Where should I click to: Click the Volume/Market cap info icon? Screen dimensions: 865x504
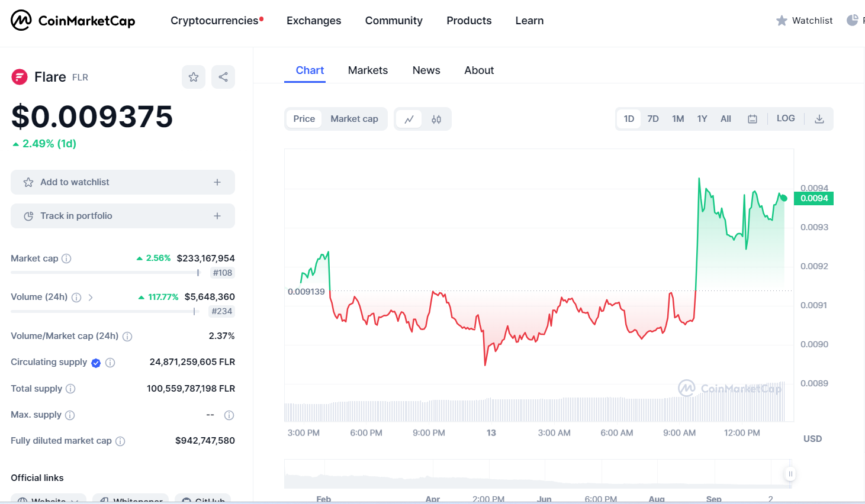pos(127,337)
